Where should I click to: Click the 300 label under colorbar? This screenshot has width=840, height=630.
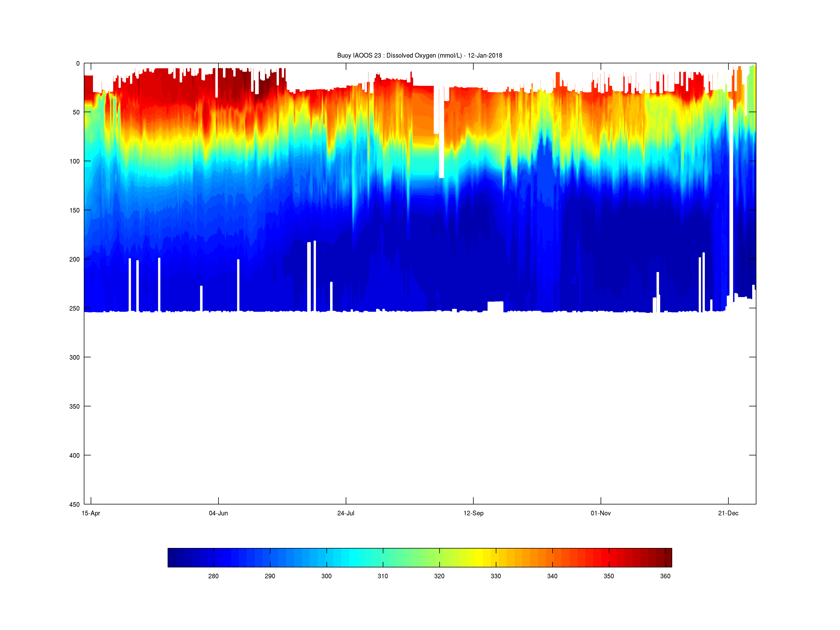326,576
